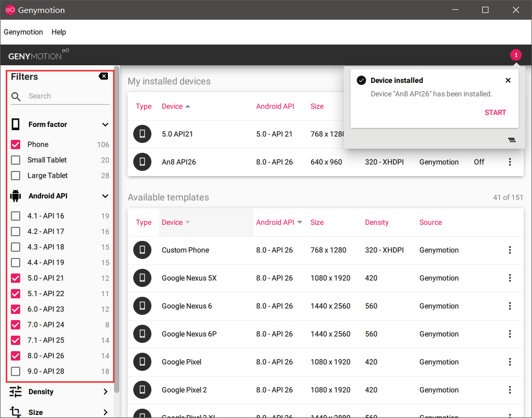Screen dimensions: 532x418
Task: Uncheck the 6.0 - API 23 filter
Action: pyautogui.click(x=16, y=309)
